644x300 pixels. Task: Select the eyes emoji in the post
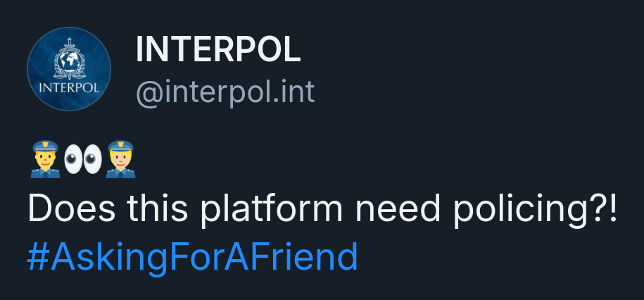(83, 160)
